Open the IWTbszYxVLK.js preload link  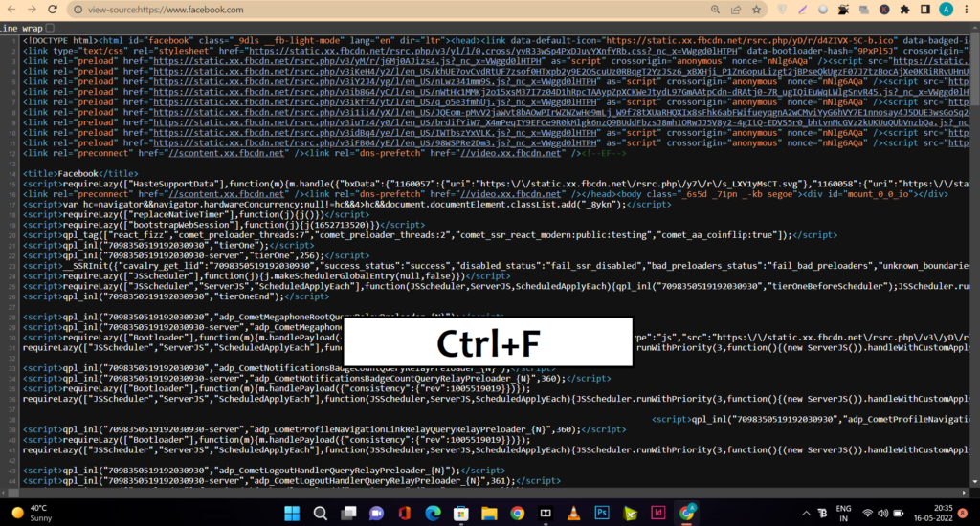coord(375,133)
